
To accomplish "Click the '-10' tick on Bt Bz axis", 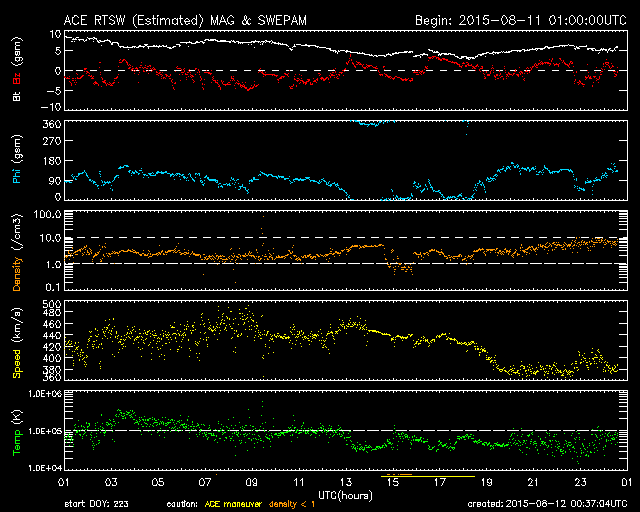I will point(51,107).
